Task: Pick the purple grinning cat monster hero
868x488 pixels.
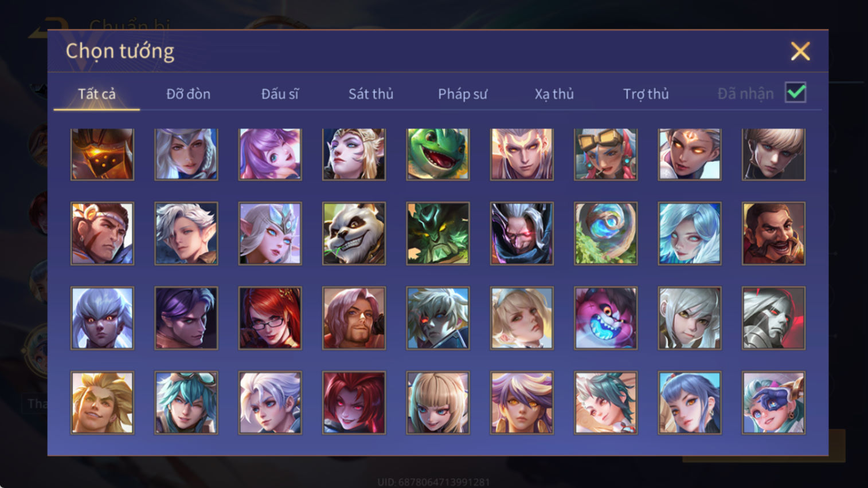Action: 605,318
